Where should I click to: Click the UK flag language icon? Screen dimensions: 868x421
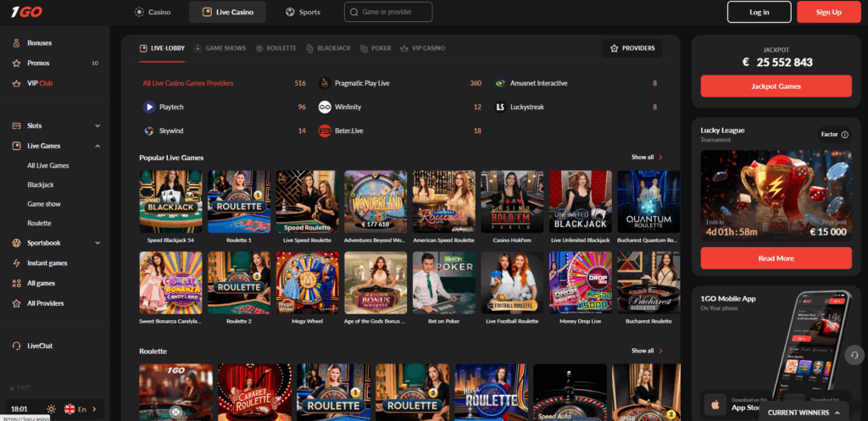tap(70, 409)
